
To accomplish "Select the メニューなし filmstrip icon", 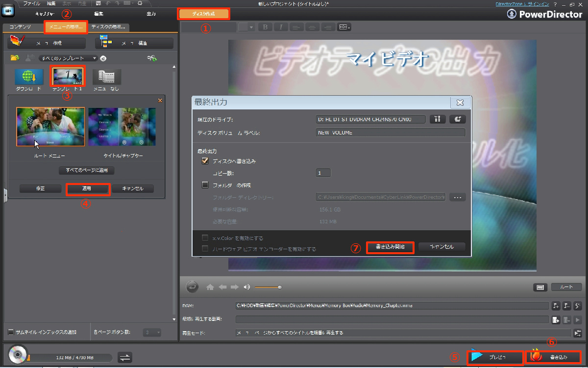I will [106, 77].
